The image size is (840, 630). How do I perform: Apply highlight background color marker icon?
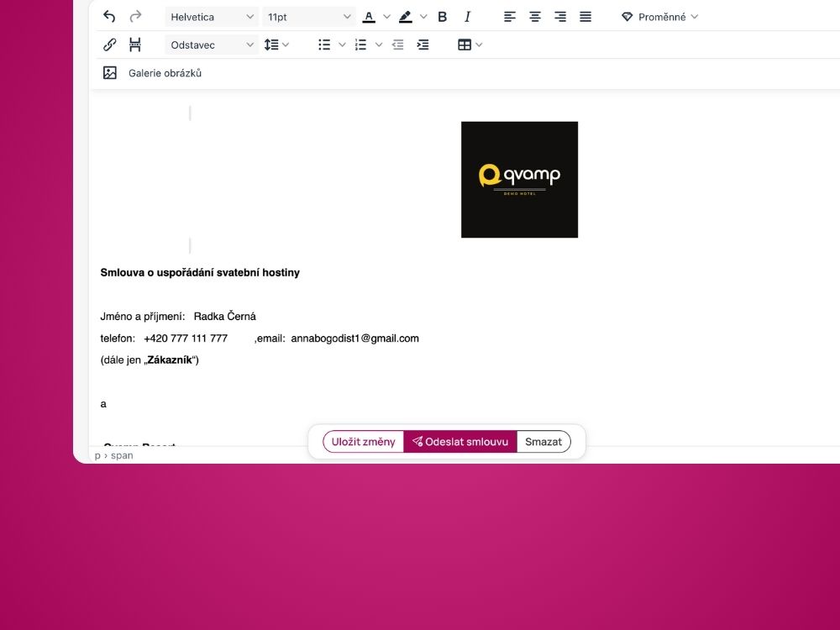406,17
